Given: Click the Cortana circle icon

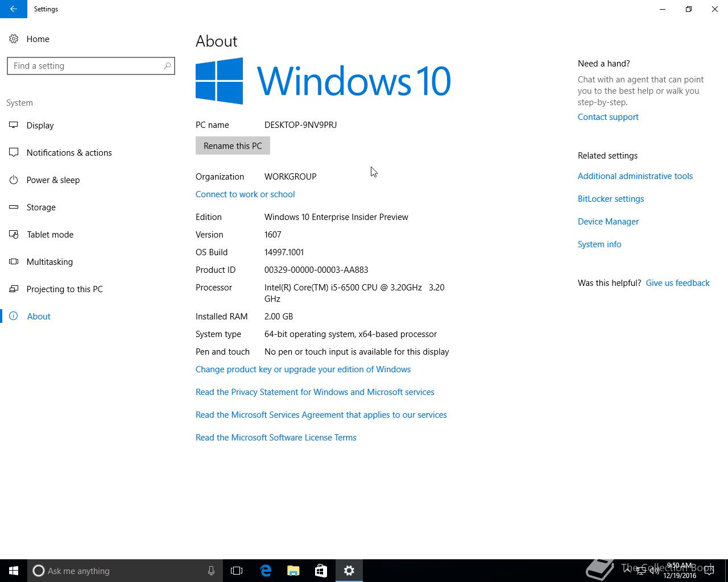Looking at the screenshot, I should tap(38, 571).
